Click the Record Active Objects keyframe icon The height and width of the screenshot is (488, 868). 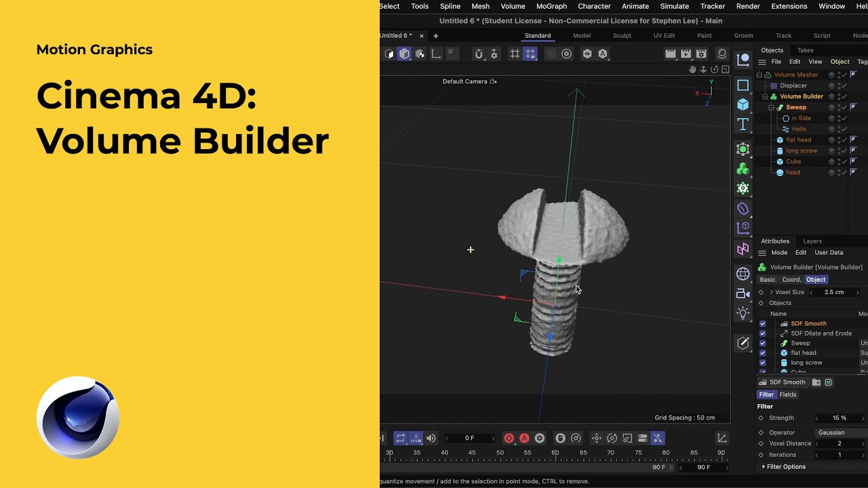pos(509,439)
